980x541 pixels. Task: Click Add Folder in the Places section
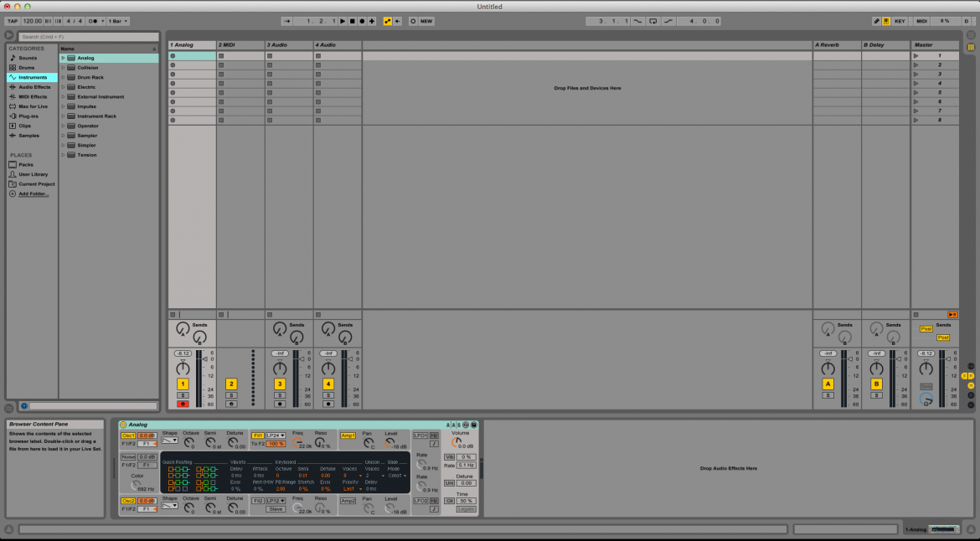tap(31, 193)
